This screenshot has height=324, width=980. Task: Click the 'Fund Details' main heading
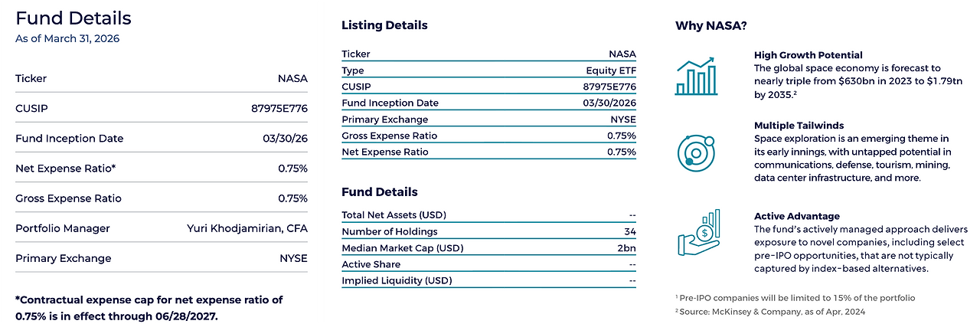pyautogui.click(x=73, y=18)
